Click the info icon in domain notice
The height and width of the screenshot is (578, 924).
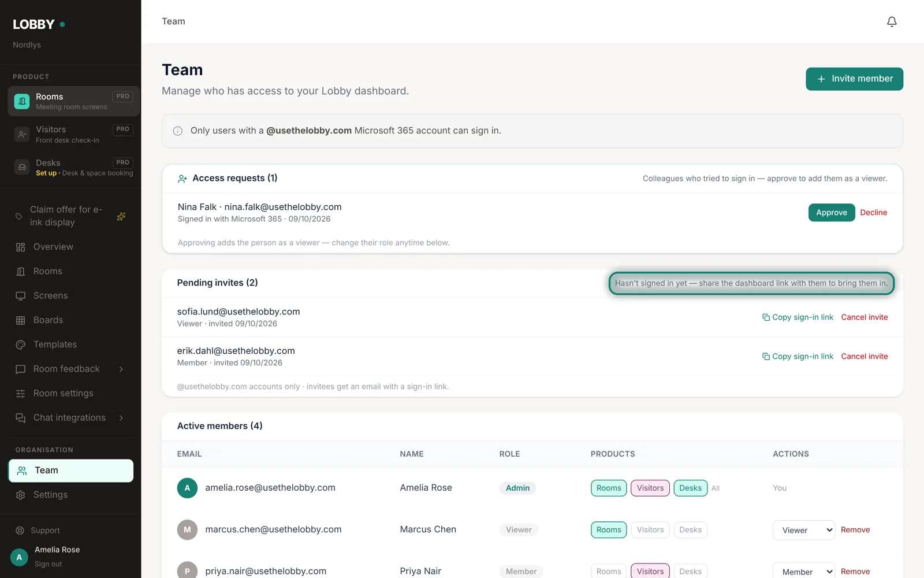pos(178,131)
